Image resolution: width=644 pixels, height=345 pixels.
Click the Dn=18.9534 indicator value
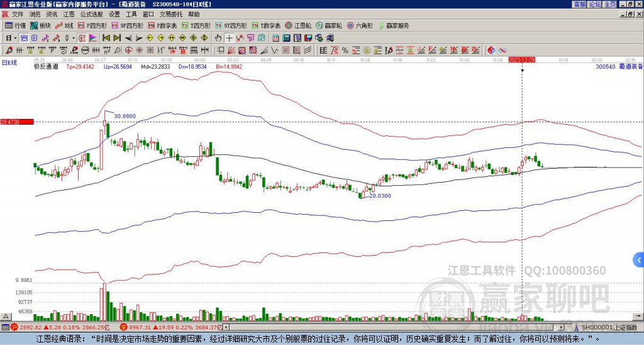[192, 66]
